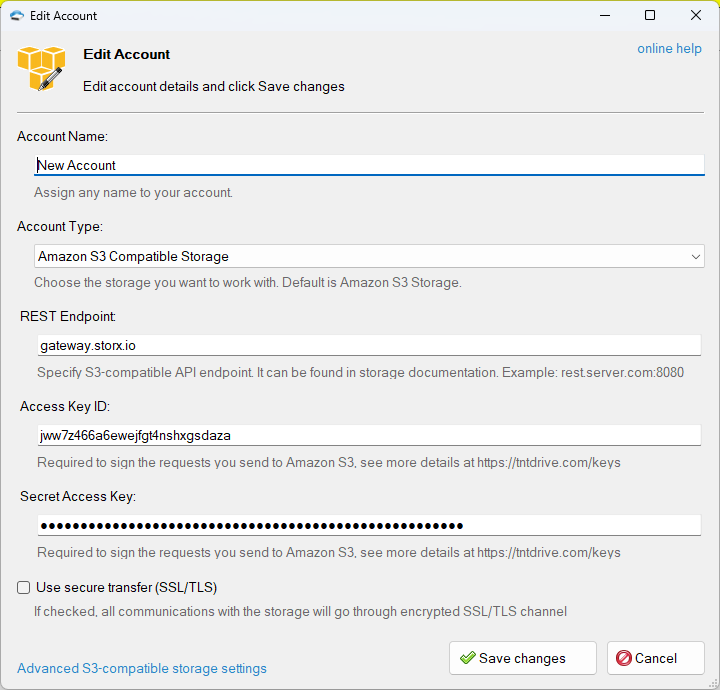Select the Secret Access Key password field

tap(369, 525)
